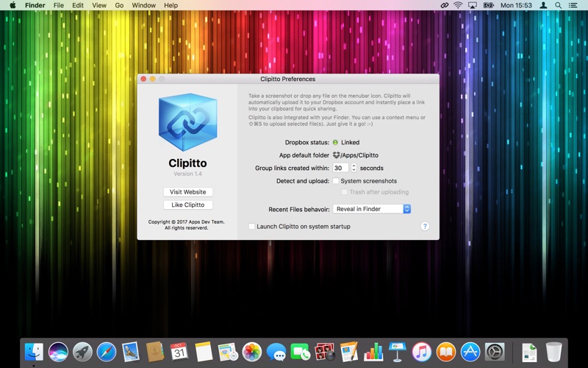Click the Clipitto Preferences window title
The width and height of the screenshot is (588, 368).
click(287, 79)
